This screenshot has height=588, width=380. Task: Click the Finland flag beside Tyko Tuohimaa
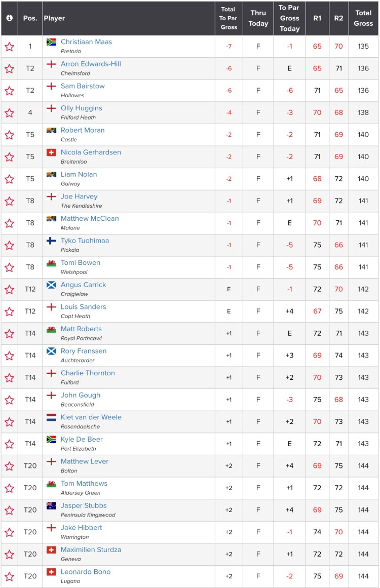coord(51,241)
